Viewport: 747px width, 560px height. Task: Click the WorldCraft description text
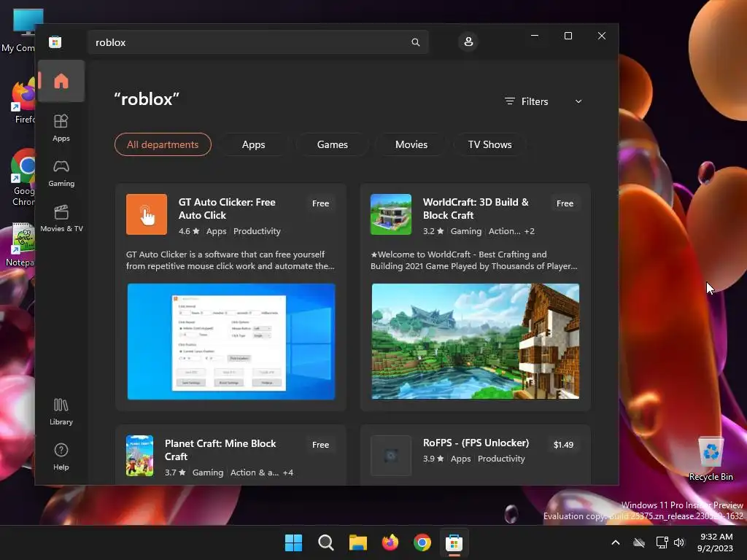pyautogui.click(x=474, y=260)
